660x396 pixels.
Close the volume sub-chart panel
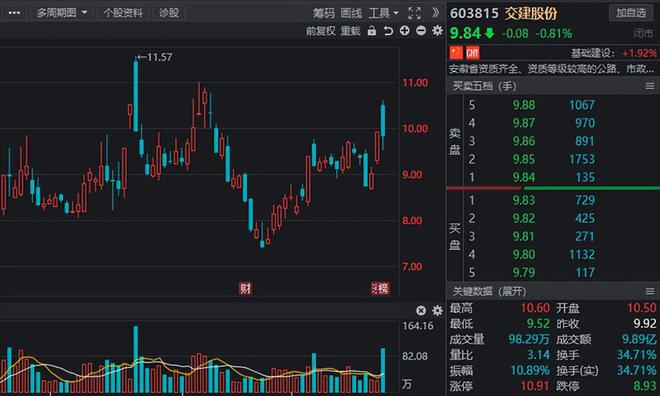point(421,311)
